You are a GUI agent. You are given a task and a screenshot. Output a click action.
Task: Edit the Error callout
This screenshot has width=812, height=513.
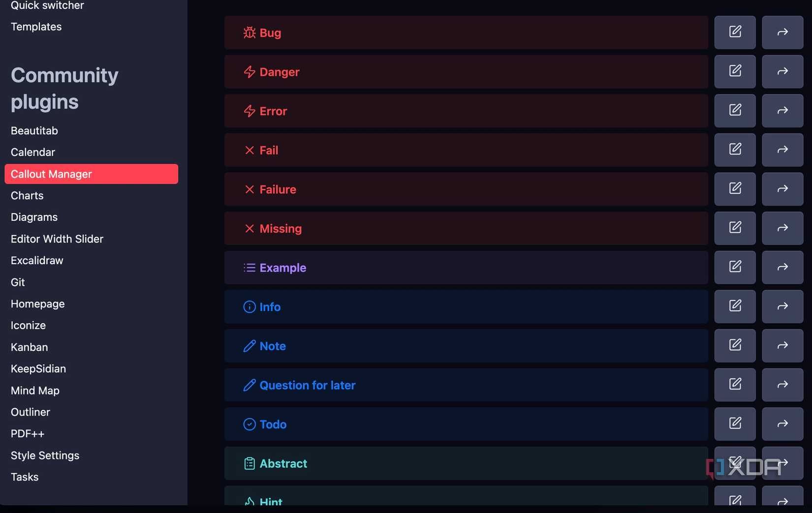pos(735,110)
